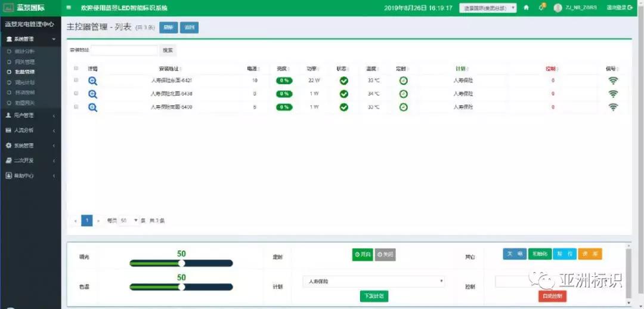Click the red button under the control field
Image resolution: width=644 pixels, height=309 pixels.
point(552,296)
